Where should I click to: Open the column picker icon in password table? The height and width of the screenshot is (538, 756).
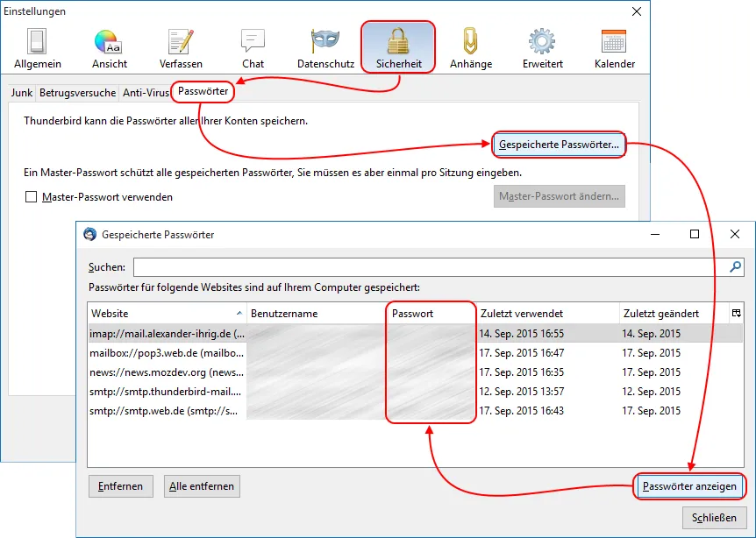click(736, 313)
